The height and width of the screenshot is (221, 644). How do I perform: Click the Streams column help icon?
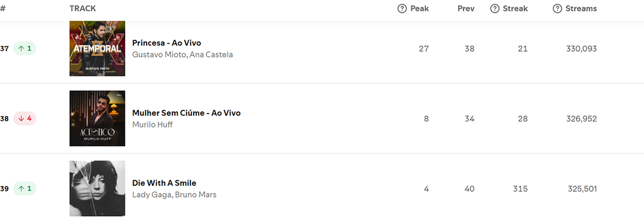click(557, 9)
